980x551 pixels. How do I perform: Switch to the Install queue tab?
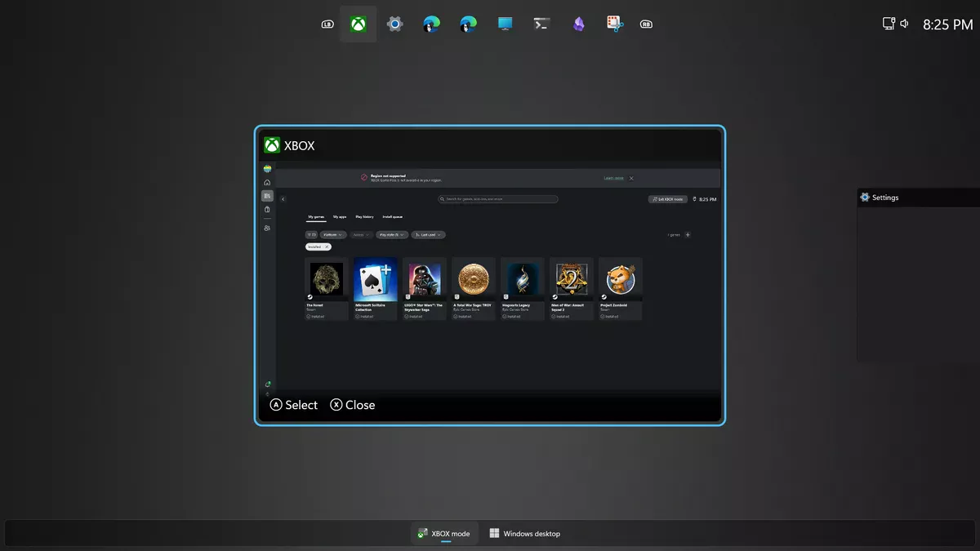[x=393, y=217]
